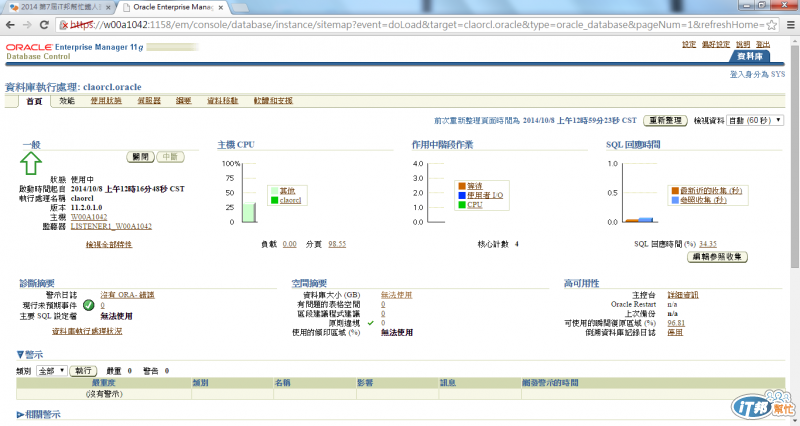
Task: Click the green up-arrow database status icon
Action: pyautogui.click(x=31, y=163)
